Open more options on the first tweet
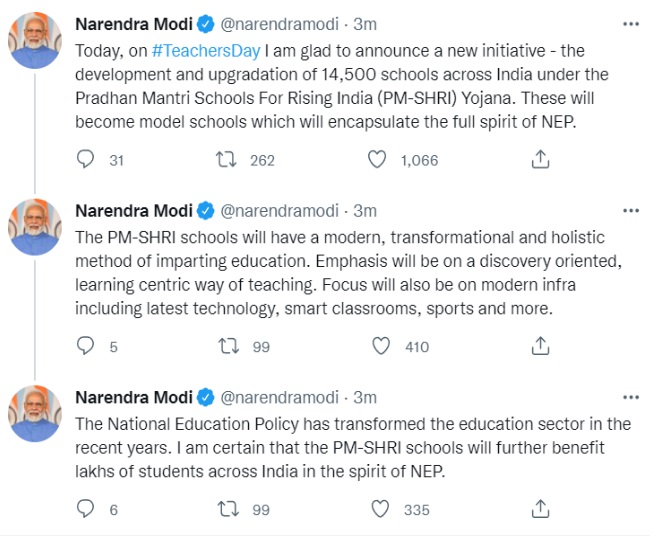Viewport: 650px width, 540px height. click(x=630, y=21)
